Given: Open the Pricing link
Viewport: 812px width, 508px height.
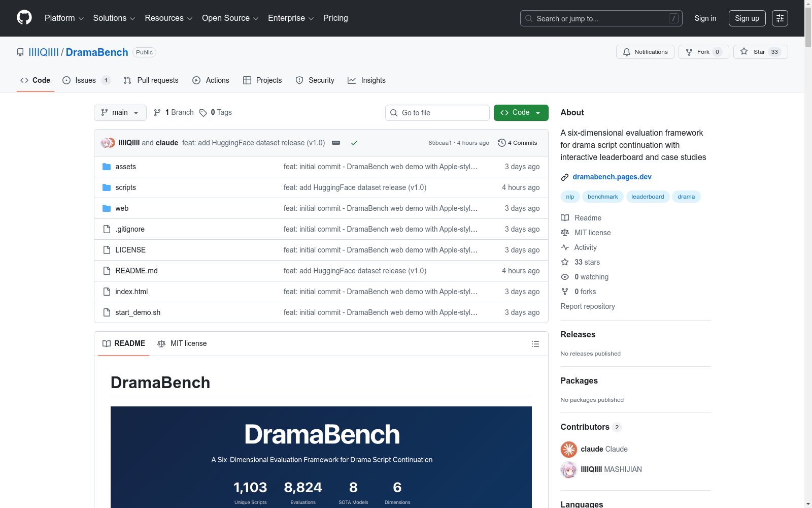Looking at the screenshot, I should pyautogui.click(x=335, y=18).
